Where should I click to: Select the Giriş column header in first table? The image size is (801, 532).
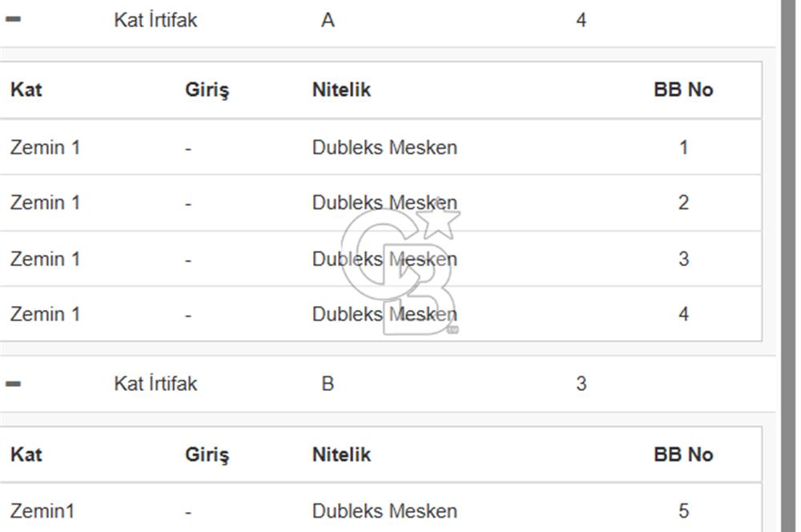point(207,91)
